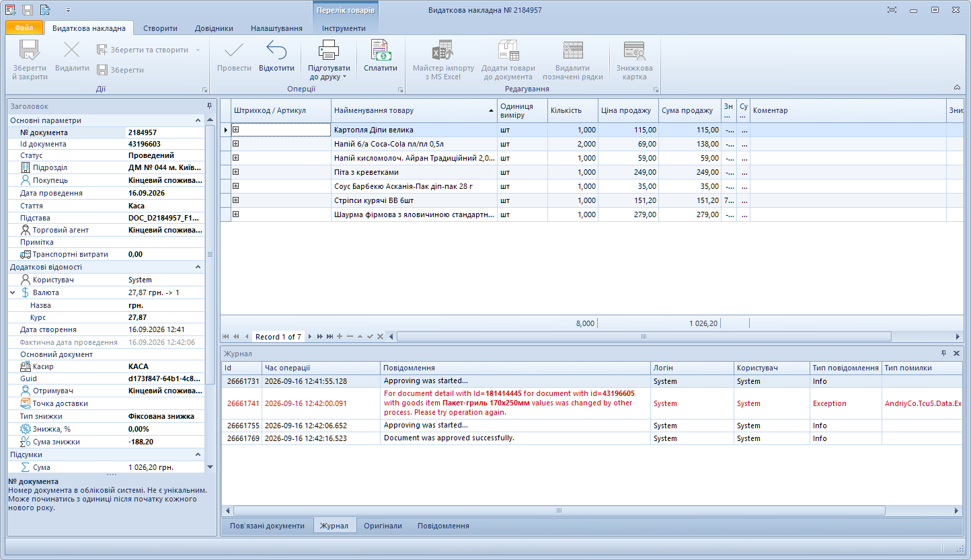971x560 pixels.
Task: Expand the Піта з креветками row
Action: tap(235, 172)
